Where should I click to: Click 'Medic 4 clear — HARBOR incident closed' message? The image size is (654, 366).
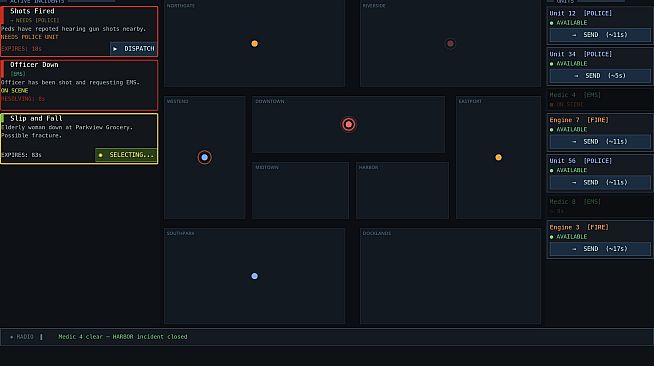123,337
